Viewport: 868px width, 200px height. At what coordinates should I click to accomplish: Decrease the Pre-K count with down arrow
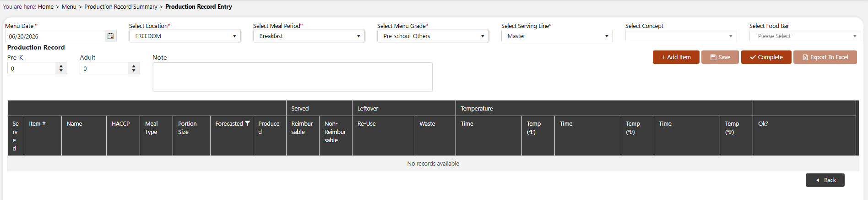point(61,71)
